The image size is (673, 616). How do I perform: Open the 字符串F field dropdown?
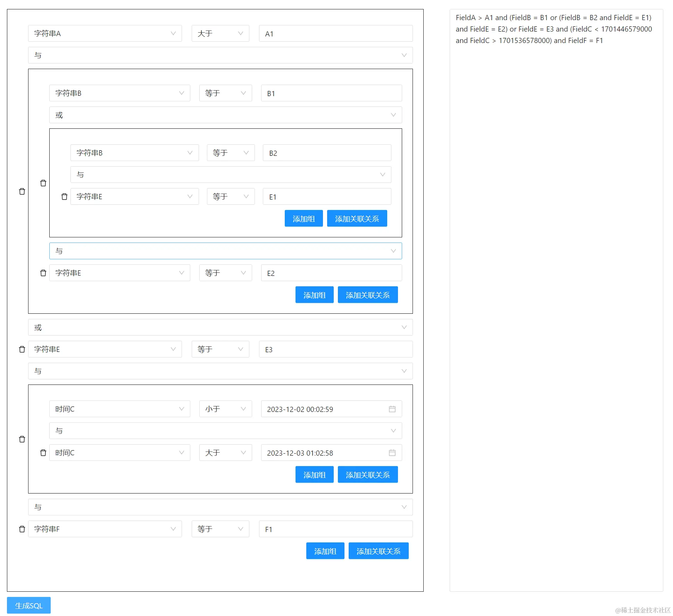coord(105,529)
